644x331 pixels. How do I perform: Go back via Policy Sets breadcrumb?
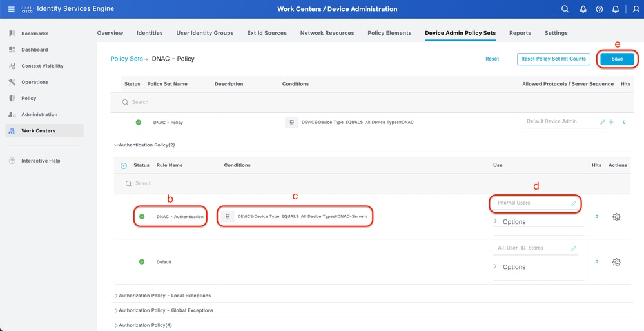(x=126, y=59)
